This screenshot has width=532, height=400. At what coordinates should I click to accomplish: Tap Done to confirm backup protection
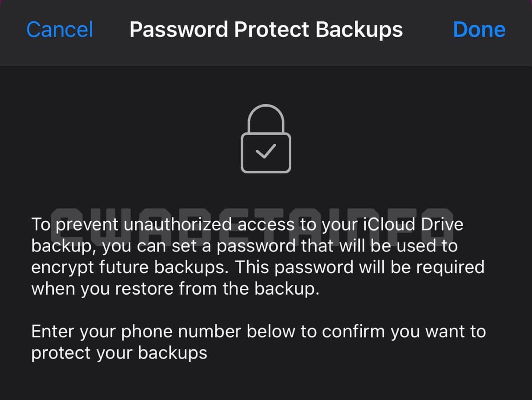click(x=479, y=29)
